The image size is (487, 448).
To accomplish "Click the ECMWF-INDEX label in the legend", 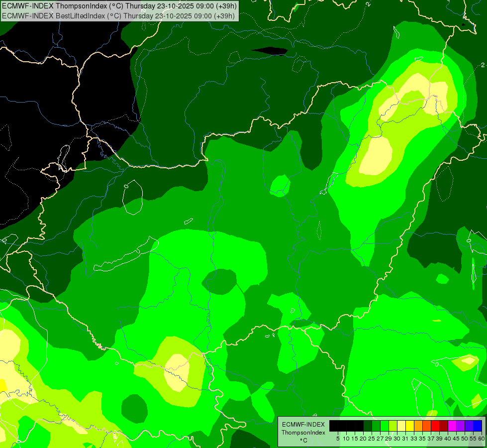I will point(303,425).
